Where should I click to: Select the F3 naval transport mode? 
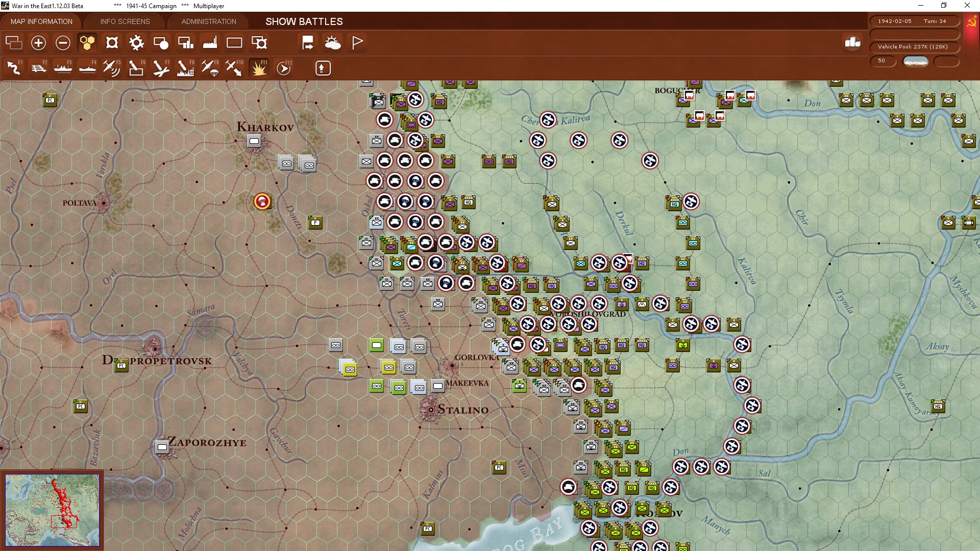63,68
